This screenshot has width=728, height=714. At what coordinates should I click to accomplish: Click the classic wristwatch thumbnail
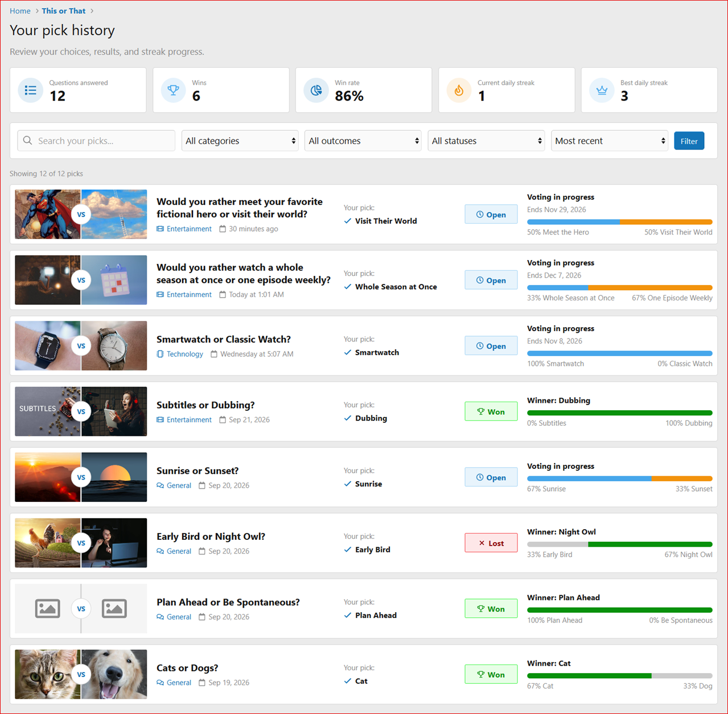click(x=114, y=346)
